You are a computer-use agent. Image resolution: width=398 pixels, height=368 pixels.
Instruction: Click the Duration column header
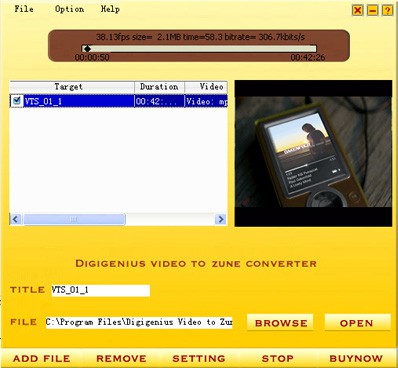pos(159,87)
